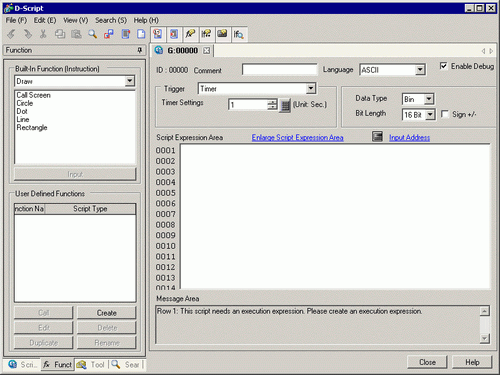This screenshot has height=375, width=500.
Task: Expand the Draw built-in function dropdown
Action: 130,81
